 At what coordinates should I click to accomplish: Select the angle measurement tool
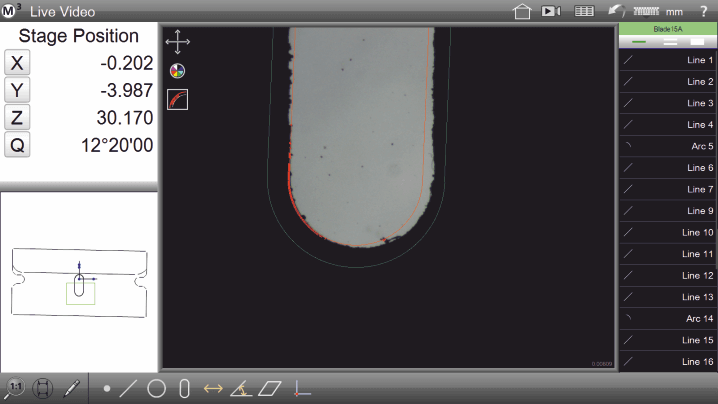click(x=241, y=389)
